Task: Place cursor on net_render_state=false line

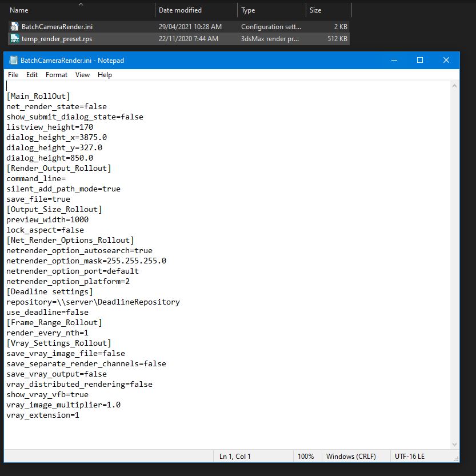Action: coord(57,106)
